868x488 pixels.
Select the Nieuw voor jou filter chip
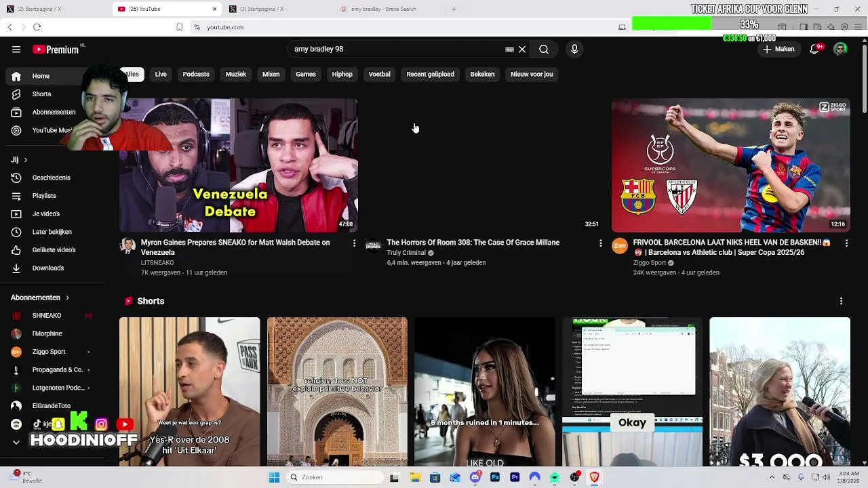pyautogui.click(x=532, y=75)
